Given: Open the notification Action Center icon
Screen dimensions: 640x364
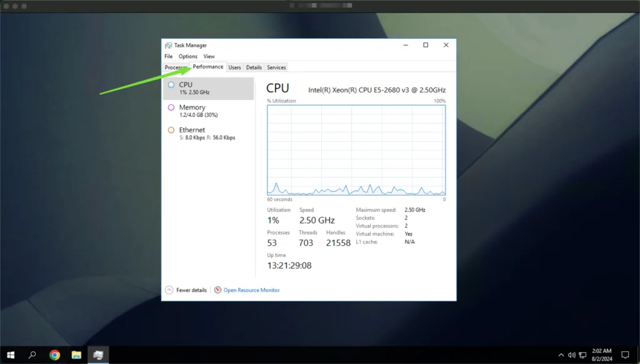Looking at the screenshot, I should 624,355.
